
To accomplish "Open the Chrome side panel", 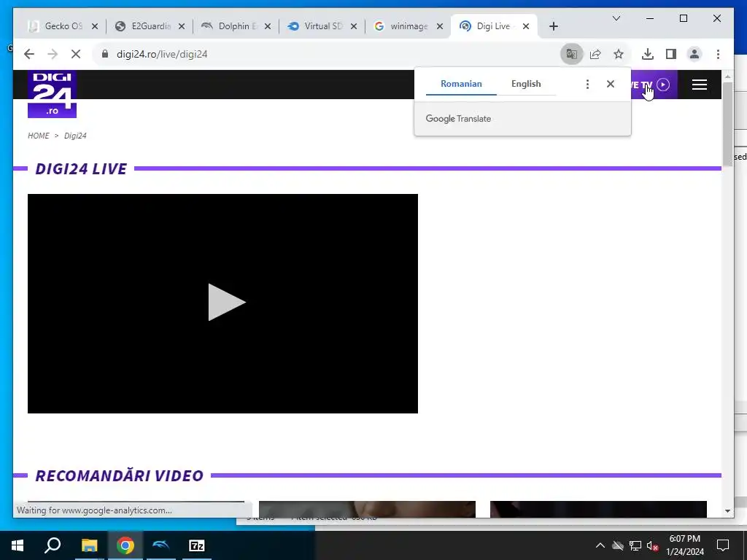I will pos(671,54).
